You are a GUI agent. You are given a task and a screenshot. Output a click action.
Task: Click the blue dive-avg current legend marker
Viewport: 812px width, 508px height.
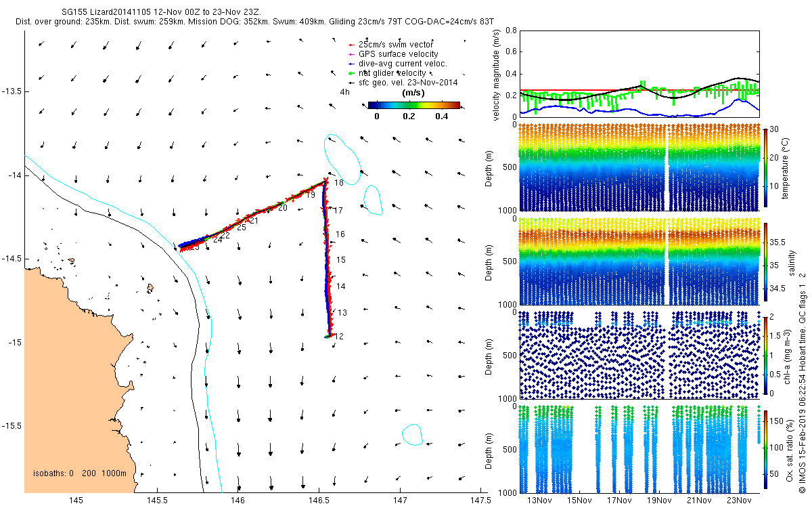(351, 64)
